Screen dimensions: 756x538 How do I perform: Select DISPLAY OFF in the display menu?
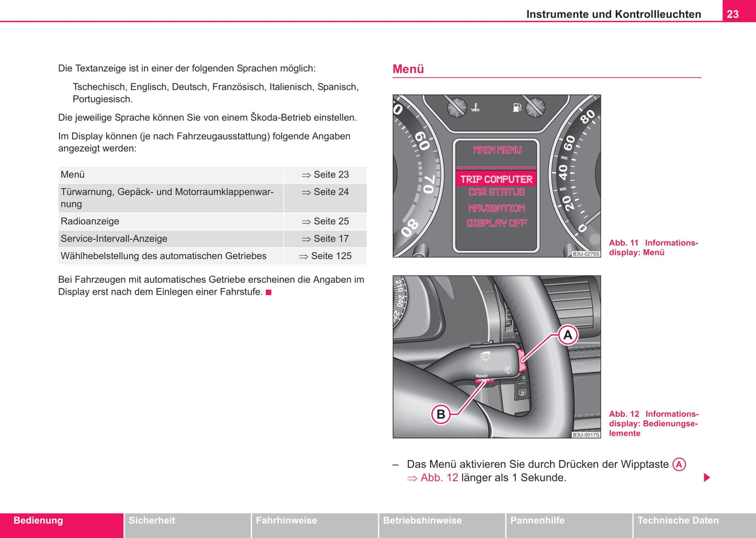tap(496, 223)
